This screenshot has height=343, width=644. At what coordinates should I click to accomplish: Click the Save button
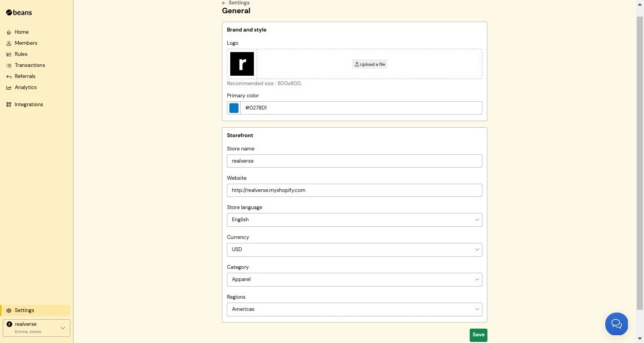click(479, 335)
